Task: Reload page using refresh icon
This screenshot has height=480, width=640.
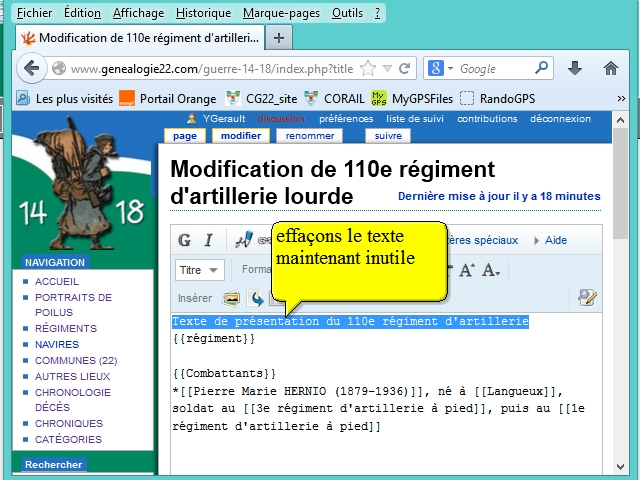Action: click(405, 69)
